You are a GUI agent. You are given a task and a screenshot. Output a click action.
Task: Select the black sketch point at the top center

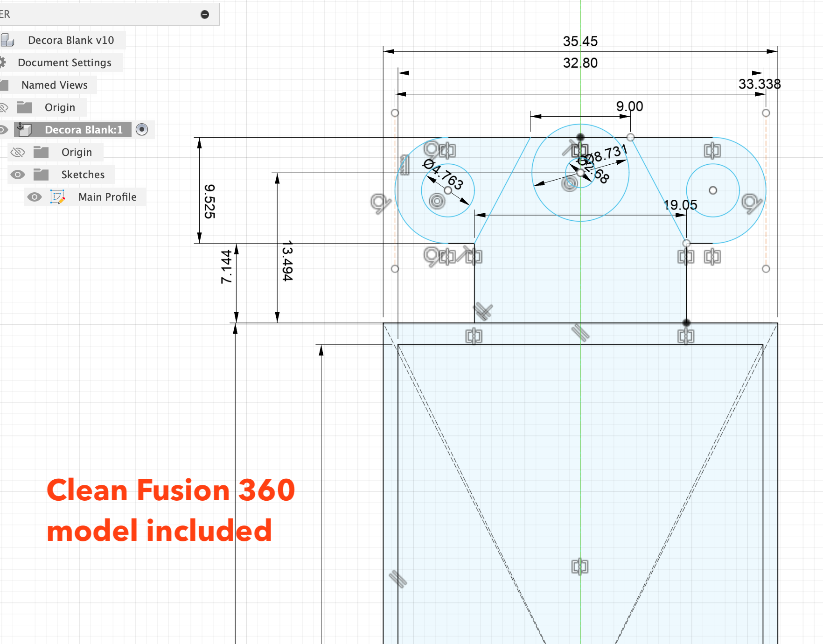coord(580,137)
